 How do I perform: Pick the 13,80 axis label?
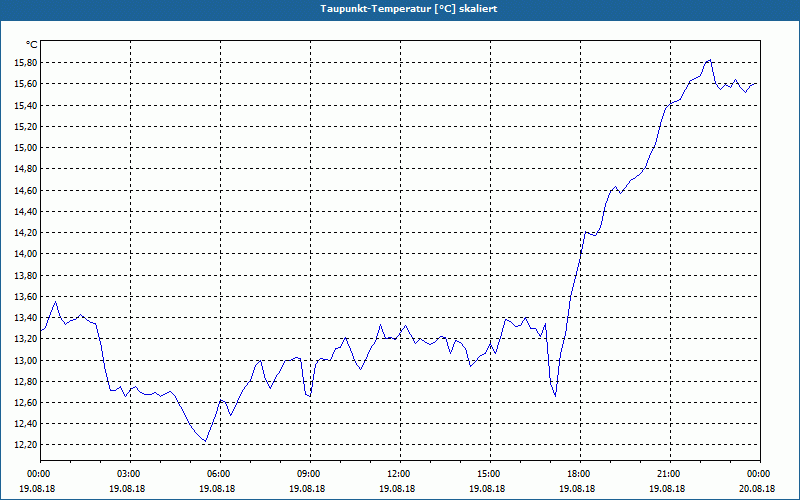click(27, 275)
